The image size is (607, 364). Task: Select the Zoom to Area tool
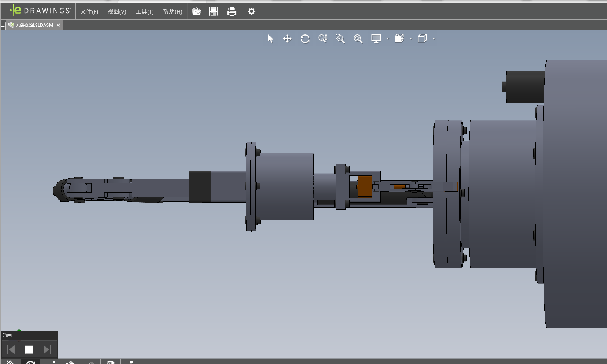pos(340,38)
